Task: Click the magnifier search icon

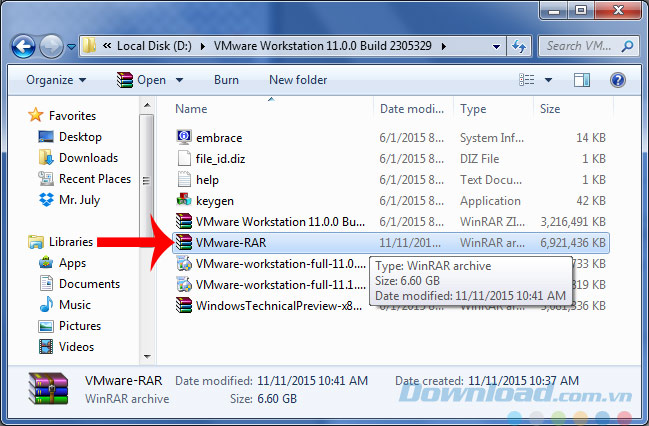Action: coord(627,46)
